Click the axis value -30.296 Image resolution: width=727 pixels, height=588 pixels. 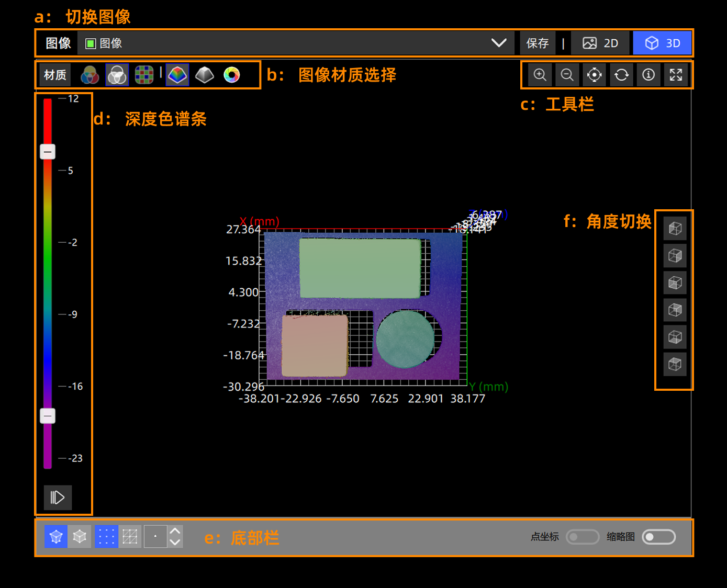(243, 387)
